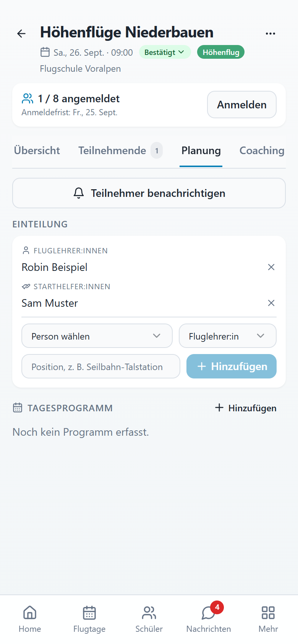The width and height of the screenshot is (298, 644).
Task: Remove Robin Beispiel from Fluglehrer:innen
Action: pyautogui.click(x=271, y=267)
